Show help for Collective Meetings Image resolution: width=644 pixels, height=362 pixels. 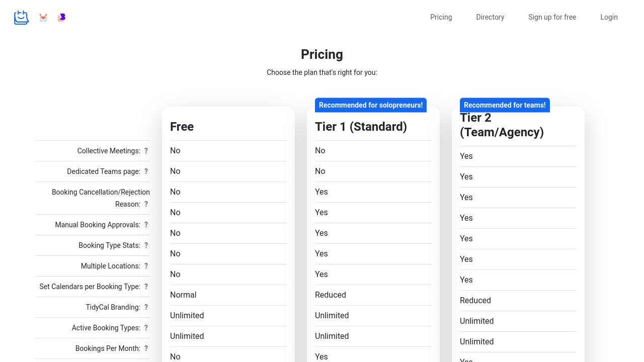[x=146, y=151]
